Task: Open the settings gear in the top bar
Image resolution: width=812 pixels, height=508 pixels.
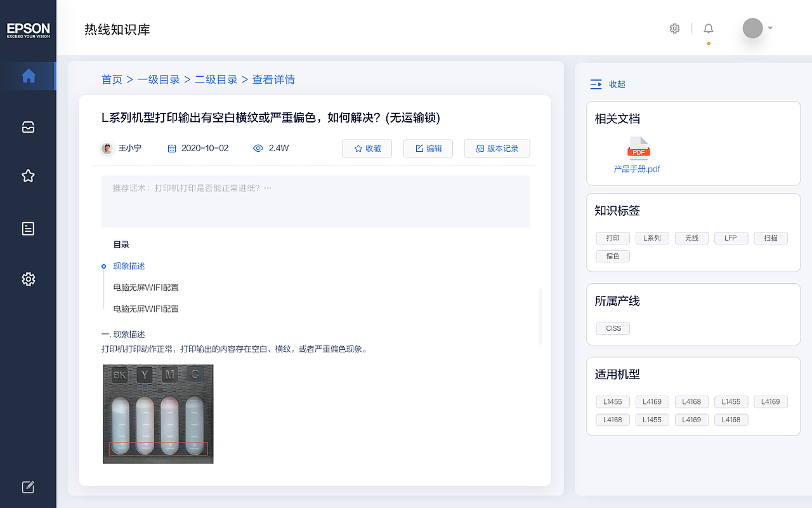Action: [674, 28]
